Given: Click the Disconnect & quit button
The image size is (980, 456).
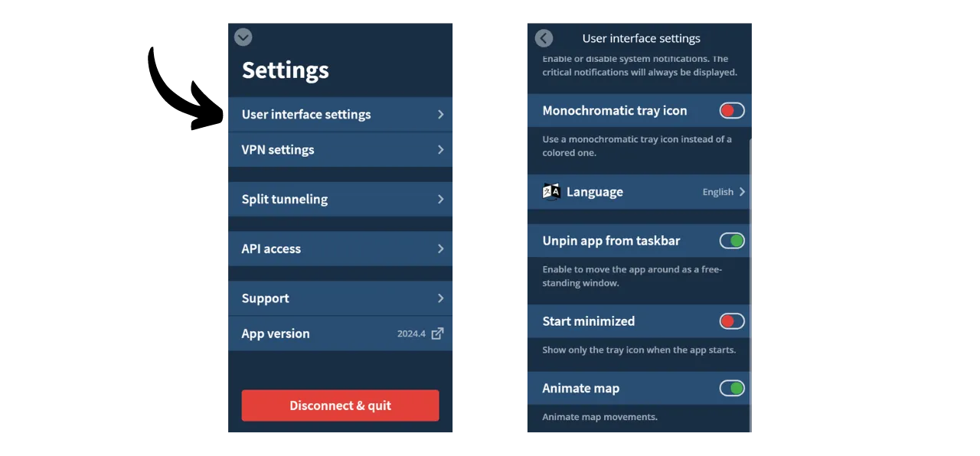Looking at the screenshot, I should (340, 406).
